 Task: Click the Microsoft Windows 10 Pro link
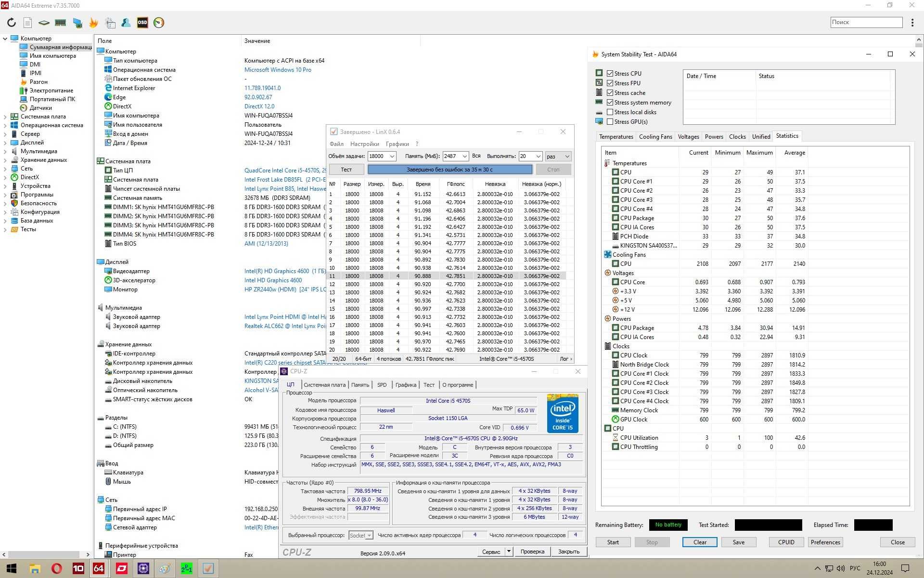click(278, 70)
